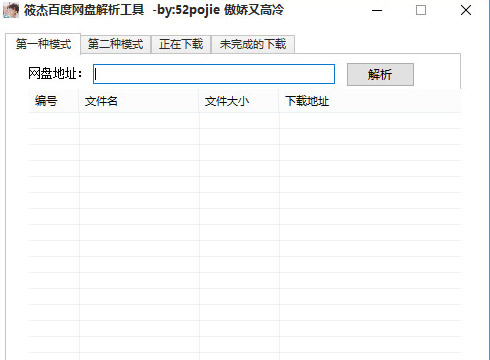The width and height of the screenshot is (490, 360).
Task: Open the 第二种模式 tab
Action: [116, 44]
